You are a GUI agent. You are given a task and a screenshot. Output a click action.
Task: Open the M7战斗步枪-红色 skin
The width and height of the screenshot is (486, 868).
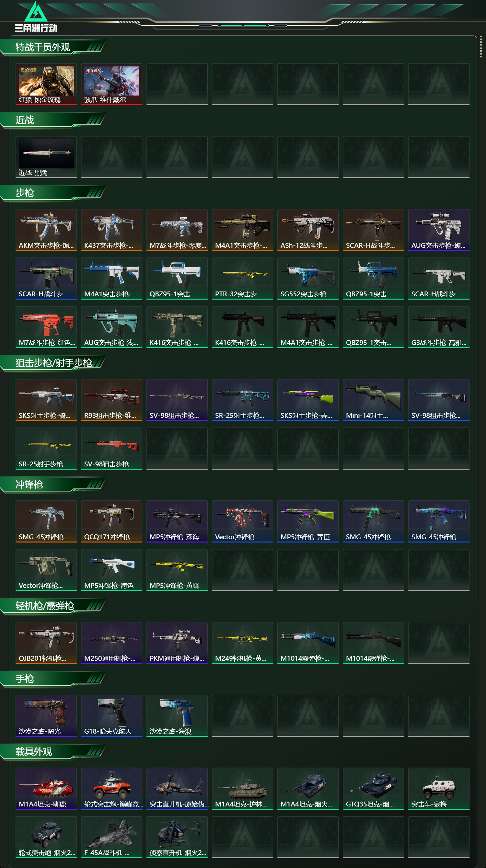tap(46, 327)
